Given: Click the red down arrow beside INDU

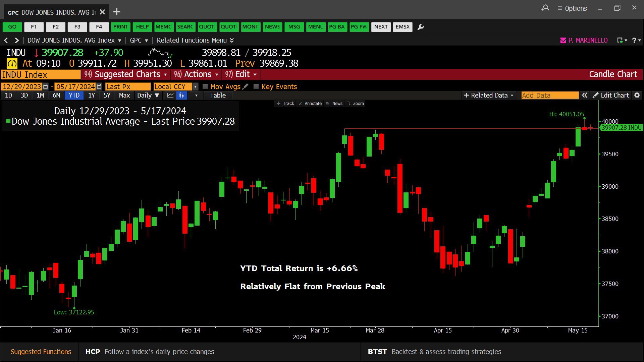Looking at the screenshot, I should pyautogui.click(x=36, y=53).
